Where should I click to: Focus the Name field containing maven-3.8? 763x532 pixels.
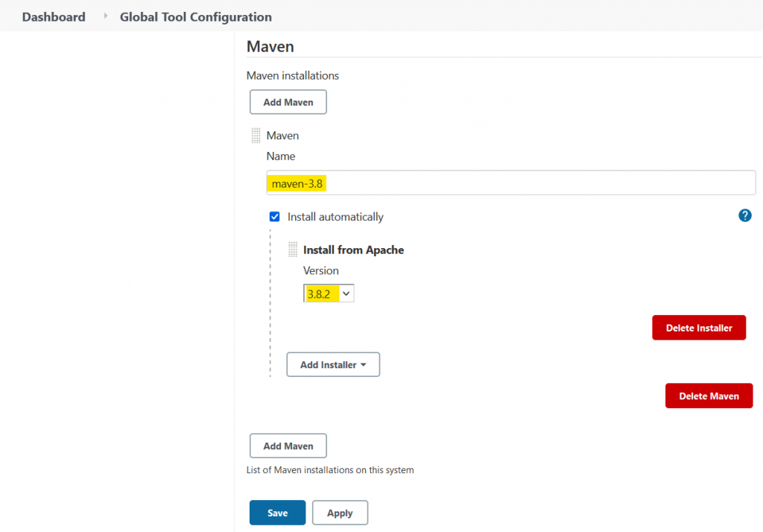click(x=511, y=183)
